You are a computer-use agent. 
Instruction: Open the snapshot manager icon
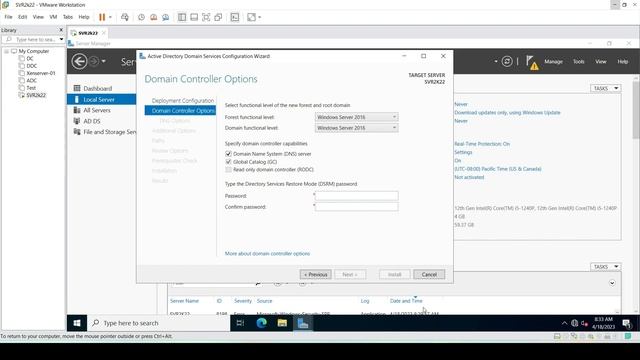(x=166, y=17)
